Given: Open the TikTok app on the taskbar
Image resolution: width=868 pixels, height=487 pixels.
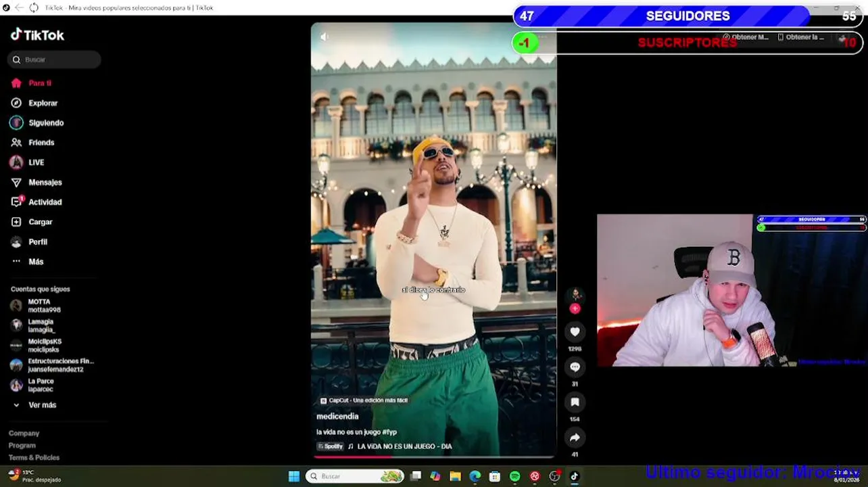Looking at the screenshot, I should click(574, 476).
